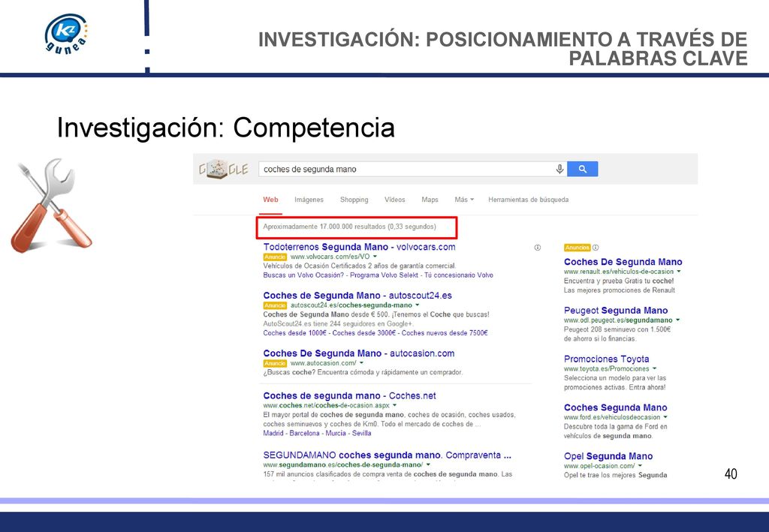Open sidebar ad Opel Segunda Mano
Image resolution: width=769 pixels, height=532 pixels.
click(608, 456)
